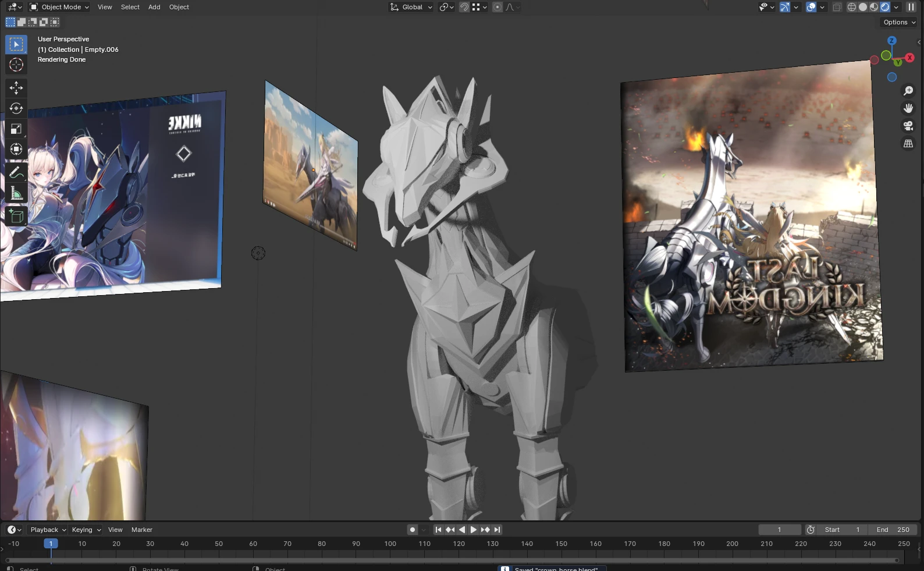Select the Select Box tool
This screenshot has width=924, height=571.
pyautogui.click(x=16, y=44)
